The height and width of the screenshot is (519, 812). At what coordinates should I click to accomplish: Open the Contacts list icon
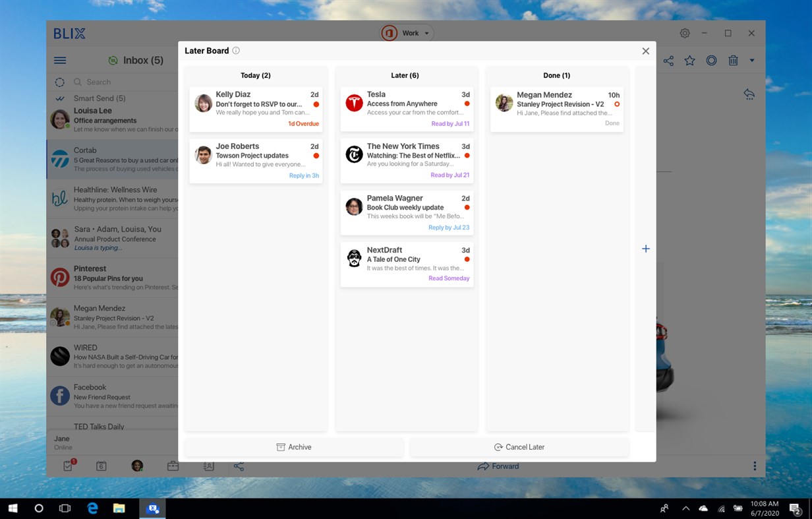point(208,466)
